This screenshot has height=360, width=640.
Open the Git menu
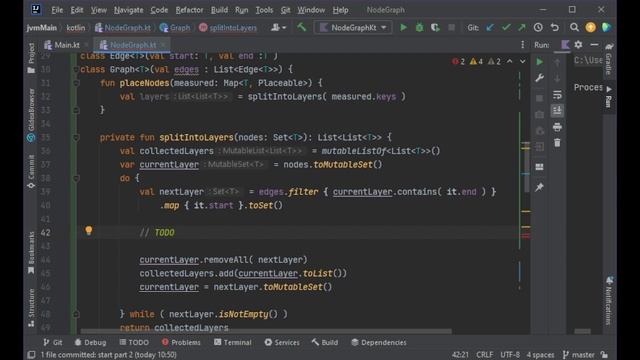[285, 10]
